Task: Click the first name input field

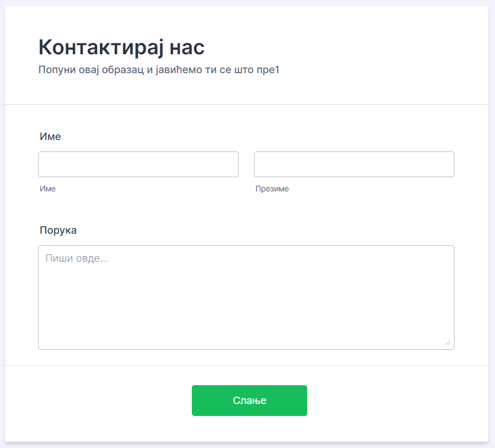Action: pos(138,165)
